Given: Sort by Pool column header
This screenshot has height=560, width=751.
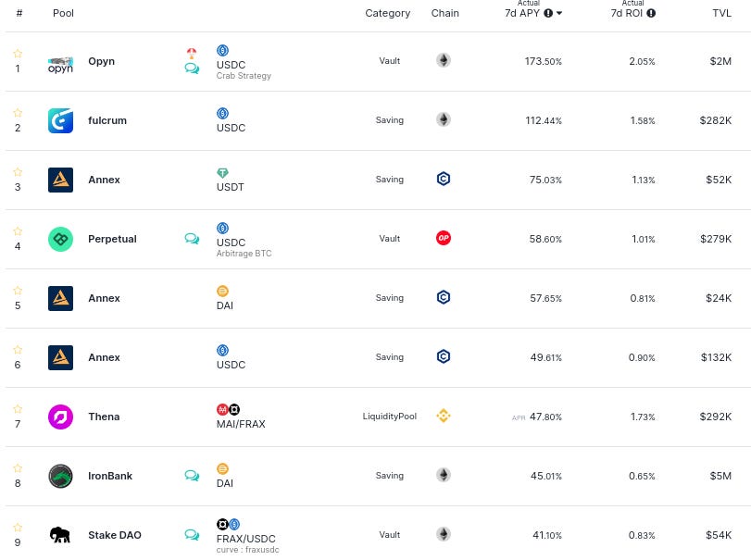Looking at the screenshot, I should coord(63,13).
